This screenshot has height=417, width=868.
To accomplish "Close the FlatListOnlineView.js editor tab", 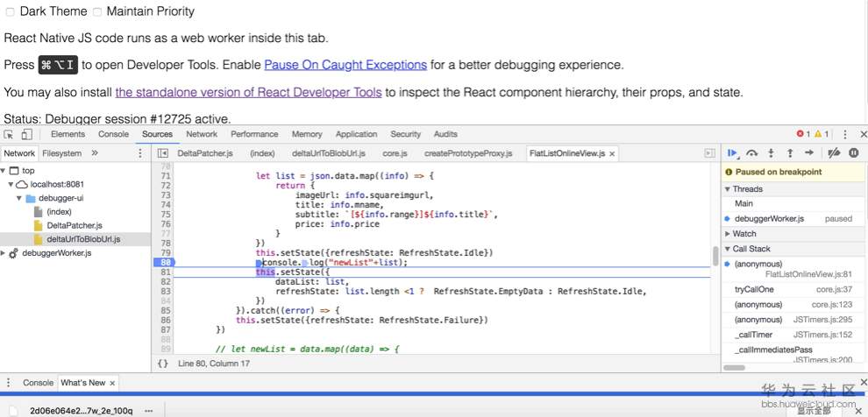I will [612, 154].
